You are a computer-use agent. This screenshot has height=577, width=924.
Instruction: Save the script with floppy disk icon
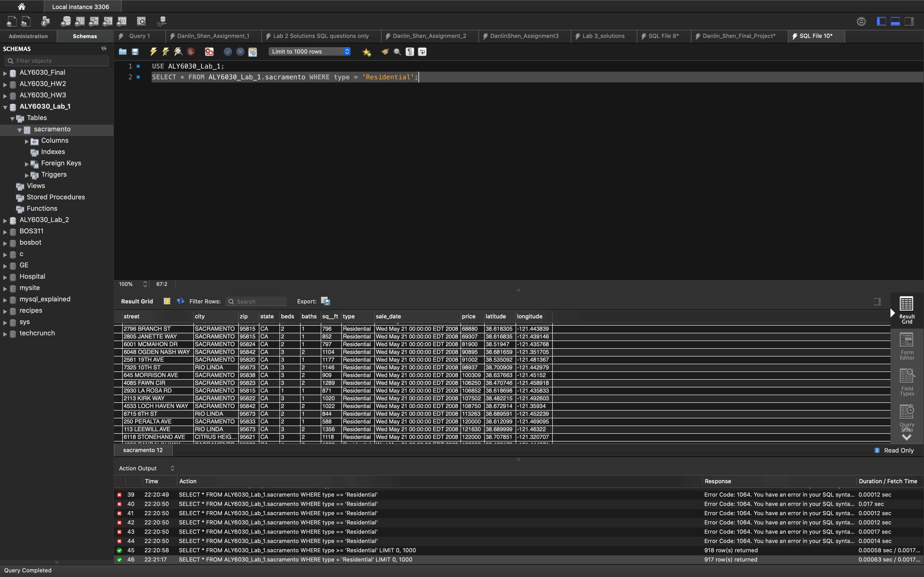(135, 52)
